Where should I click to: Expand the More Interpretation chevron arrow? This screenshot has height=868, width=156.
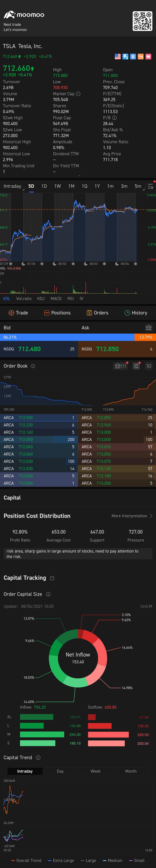coord(151,516)
